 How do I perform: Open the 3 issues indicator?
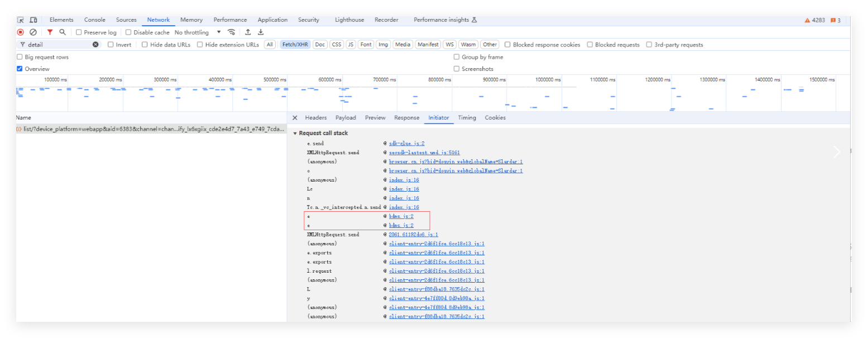tap(836, 20)
